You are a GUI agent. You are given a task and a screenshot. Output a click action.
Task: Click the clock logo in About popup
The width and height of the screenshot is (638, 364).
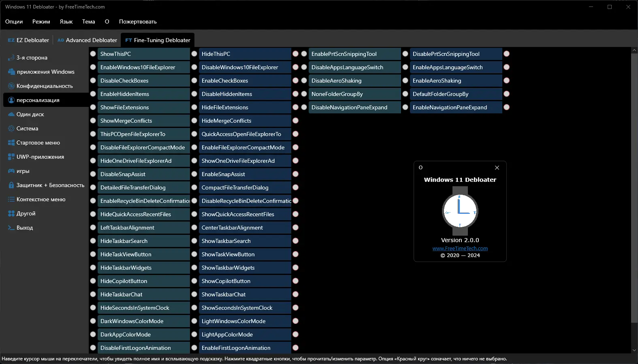pos(460,211)
